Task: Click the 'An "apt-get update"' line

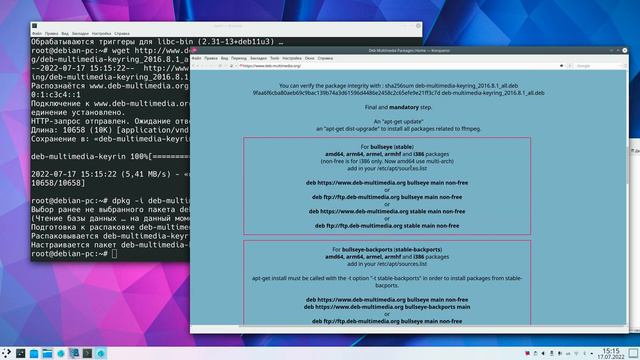Action: 398,122
